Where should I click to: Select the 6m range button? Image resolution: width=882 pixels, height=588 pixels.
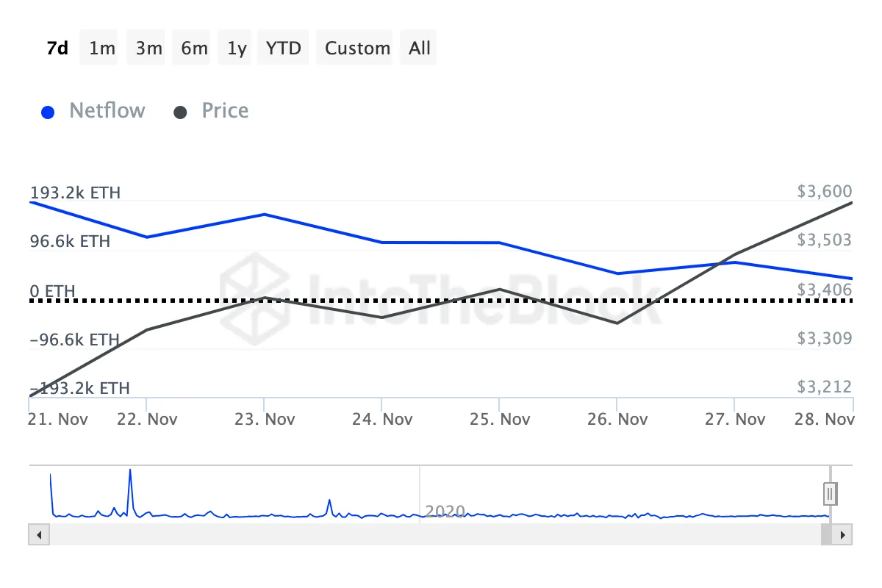pyautogui.click(x=194, y=49)
